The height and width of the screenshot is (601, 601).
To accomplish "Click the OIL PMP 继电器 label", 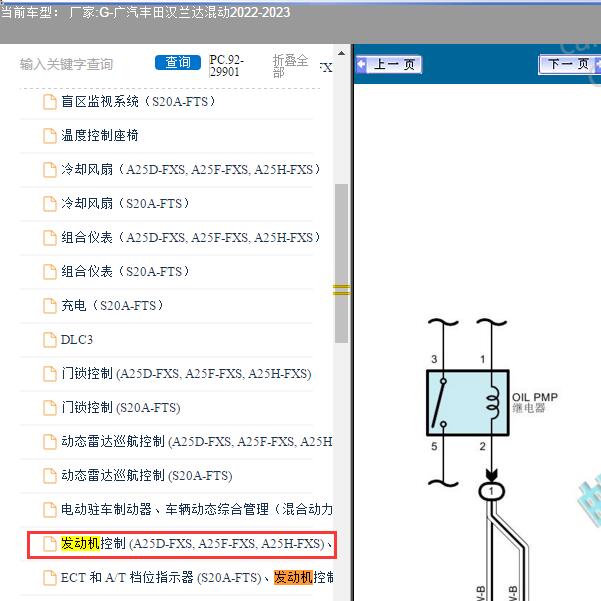I will pyautogui.click(x=535, y=402).
